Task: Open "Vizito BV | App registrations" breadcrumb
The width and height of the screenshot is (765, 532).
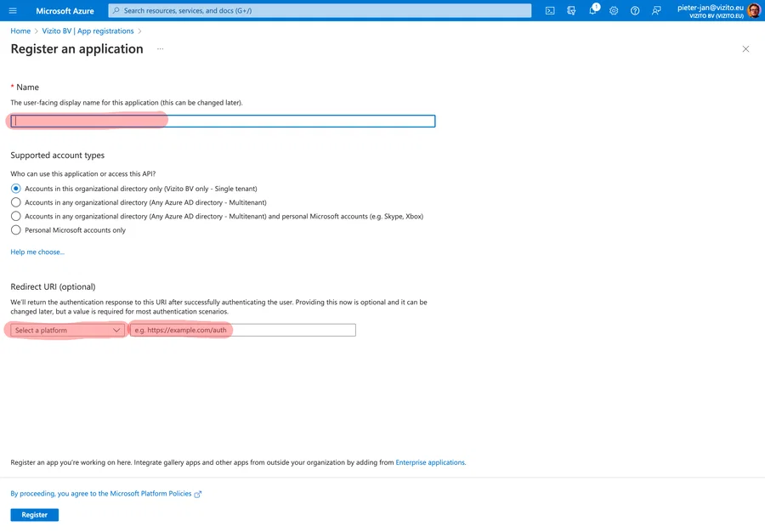Action: [x=85, y=31]
